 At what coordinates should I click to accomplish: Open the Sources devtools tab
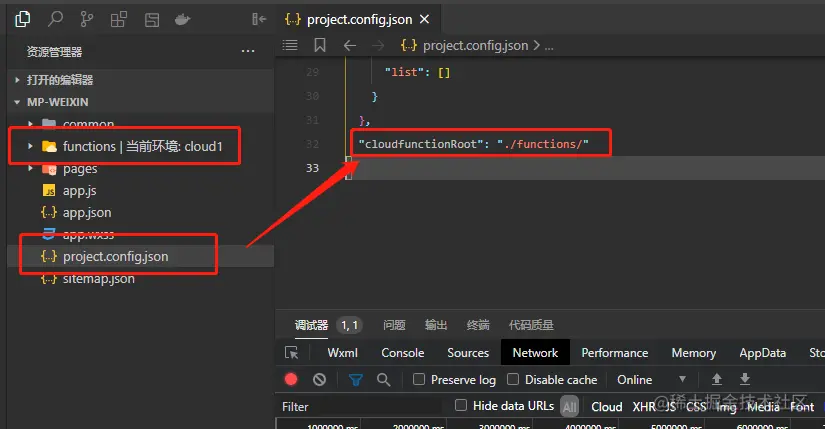click(468, 353)
